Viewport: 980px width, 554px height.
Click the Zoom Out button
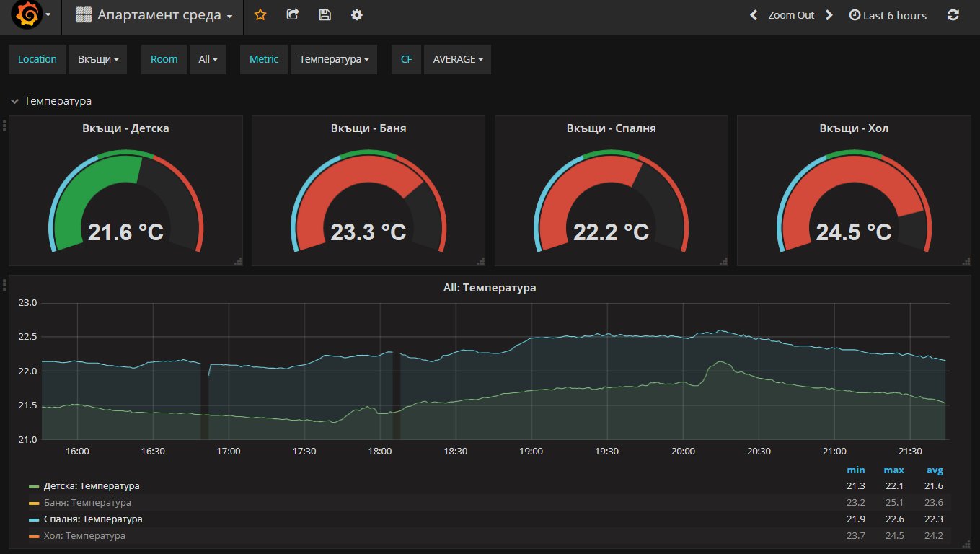click(x=791, y=15)
